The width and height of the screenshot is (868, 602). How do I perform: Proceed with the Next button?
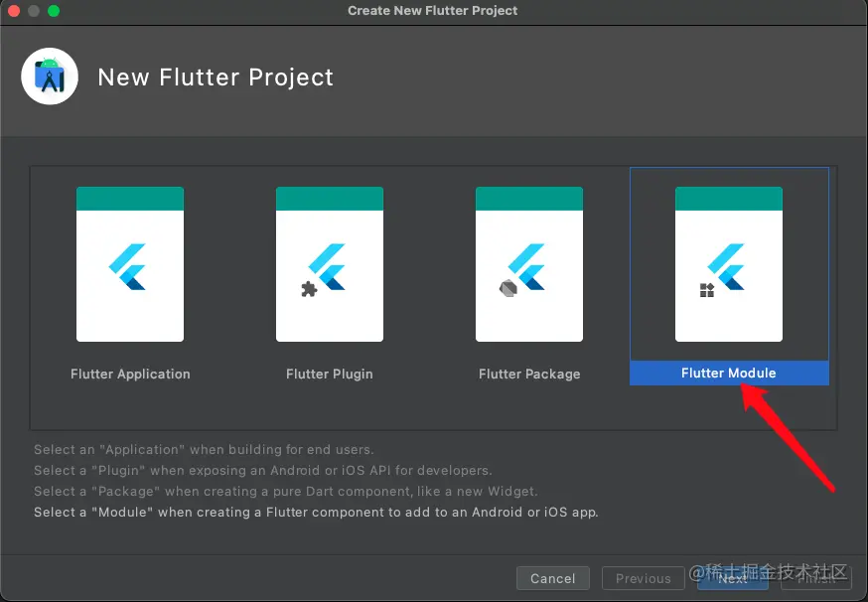pos(732,578)
